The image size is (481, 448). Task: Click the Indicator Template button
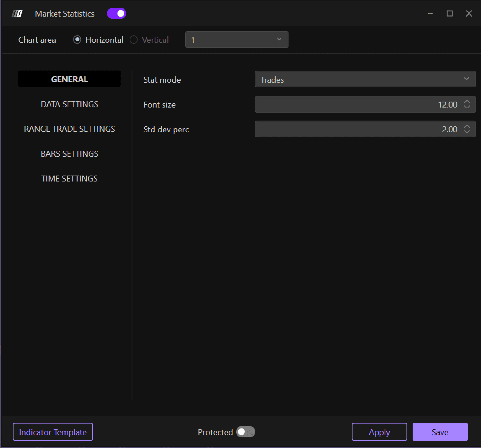[x=53, y=432]
